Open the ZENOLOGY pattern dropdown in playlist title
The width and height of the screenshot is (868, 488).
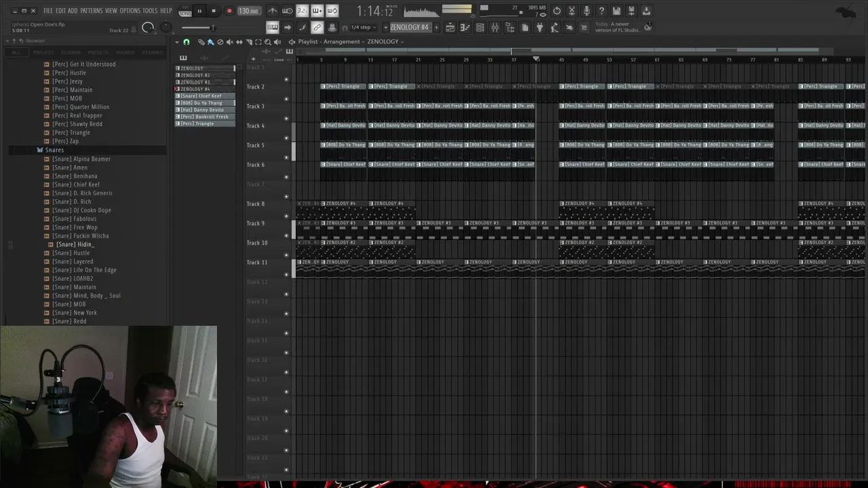pos(385,42)
